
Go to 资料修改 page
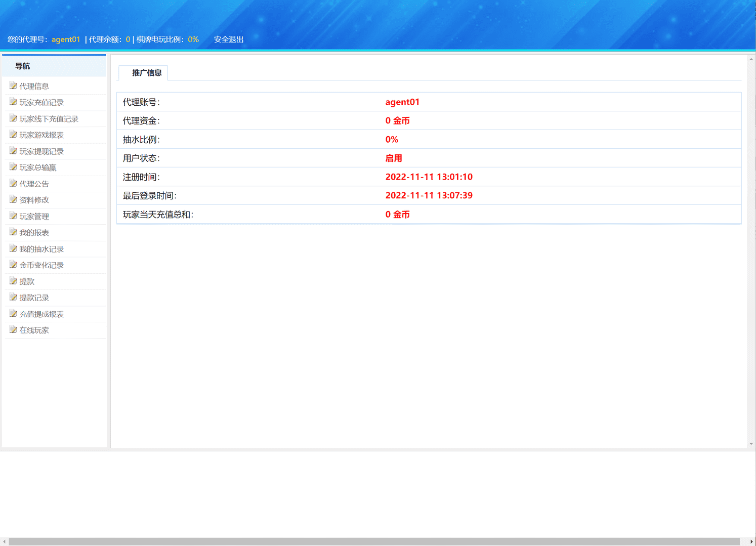(34, 200)
